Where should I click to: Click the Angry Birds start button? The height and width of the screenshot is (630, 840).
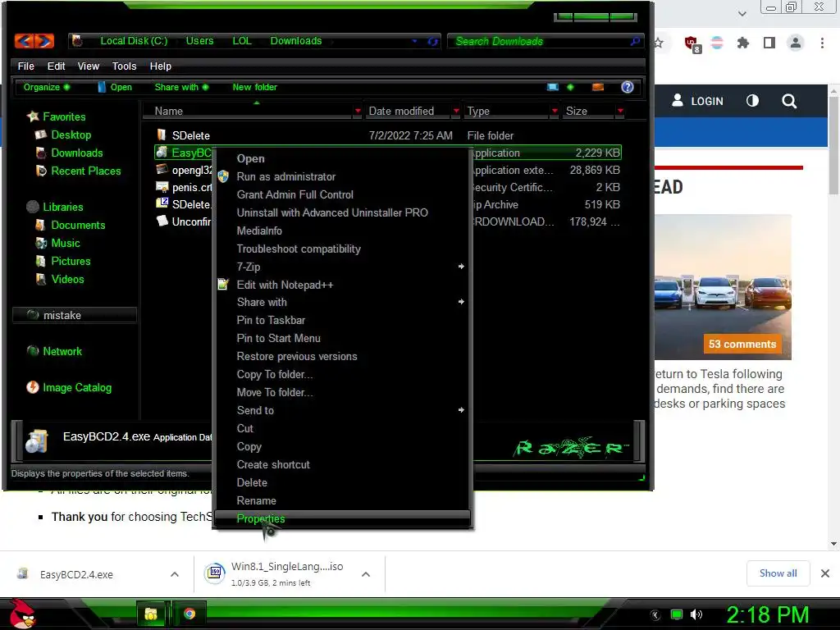[x=21, y=614]
